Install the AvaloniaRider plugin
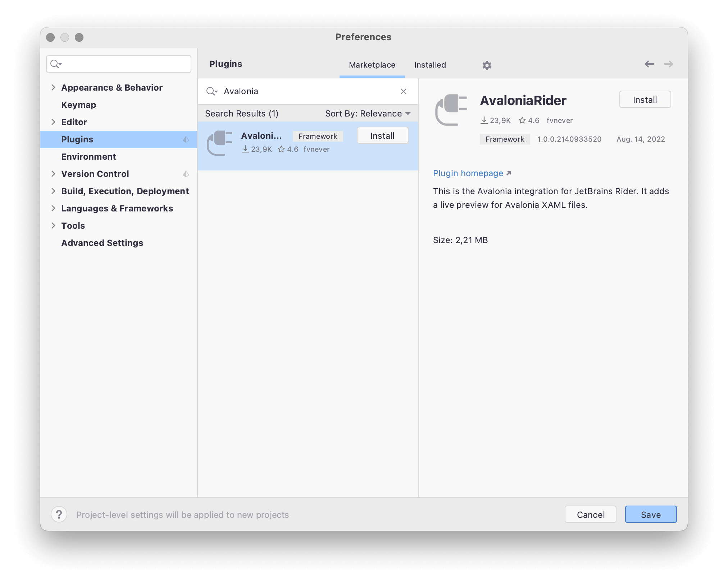 pos(645,100)
